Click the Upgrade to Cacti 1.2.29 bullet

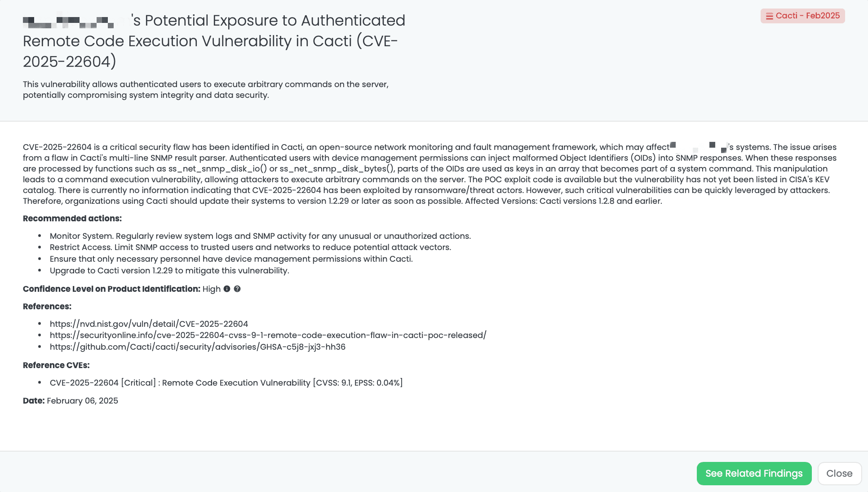click(x=169, y=271)
